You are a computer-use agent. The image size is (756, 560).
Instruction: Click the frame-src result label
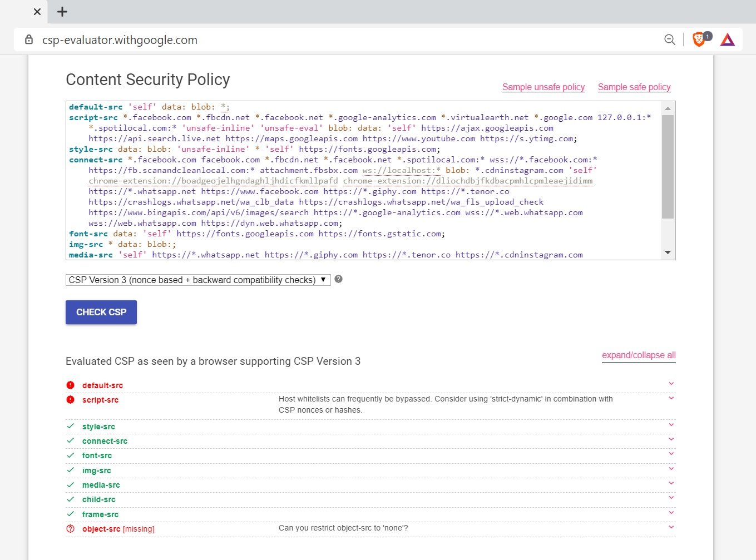tap(100, 514)
